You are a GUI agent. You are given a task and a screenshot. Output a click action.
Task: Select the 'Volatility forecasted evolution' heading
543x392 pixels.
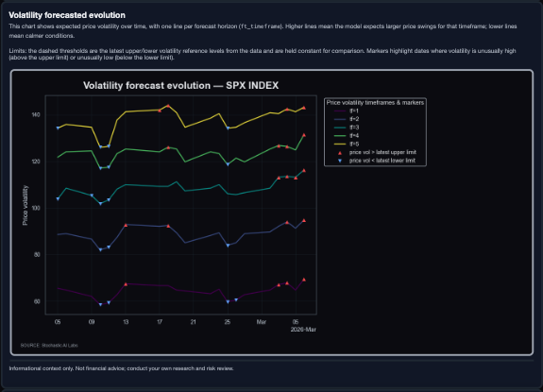[67, 15]
